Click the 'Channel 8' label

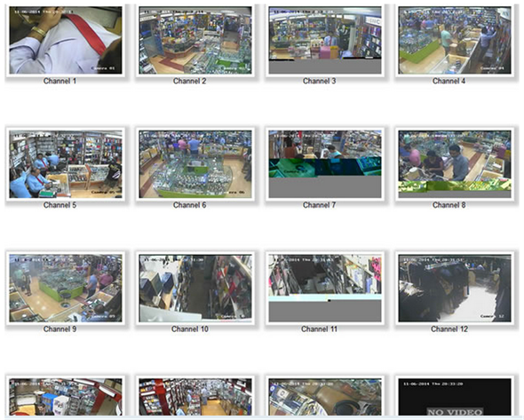pyautogui.click(x=449, y=205)
